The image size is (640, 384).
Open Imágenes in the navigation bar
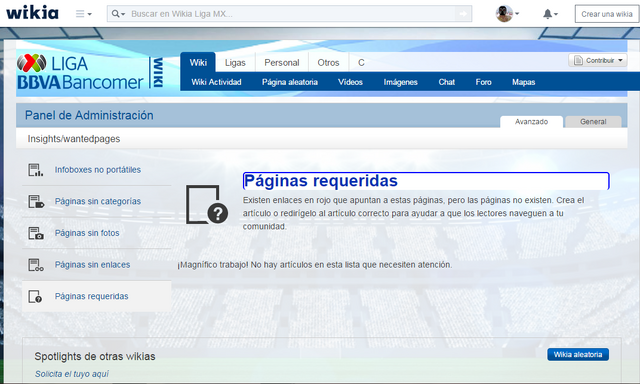(x=400, y=82)
